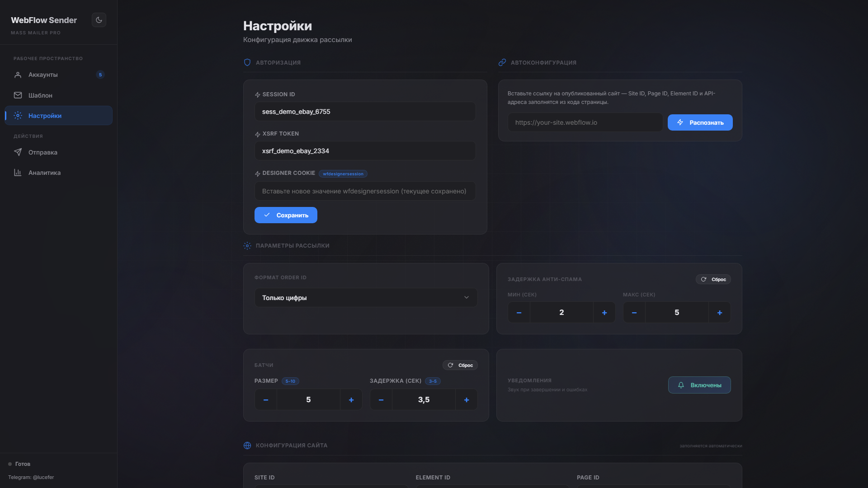Click chevron arrow on Только цифры selector
Image resolution: width=868 pixels, height=488 pixels.
point(466,298)
